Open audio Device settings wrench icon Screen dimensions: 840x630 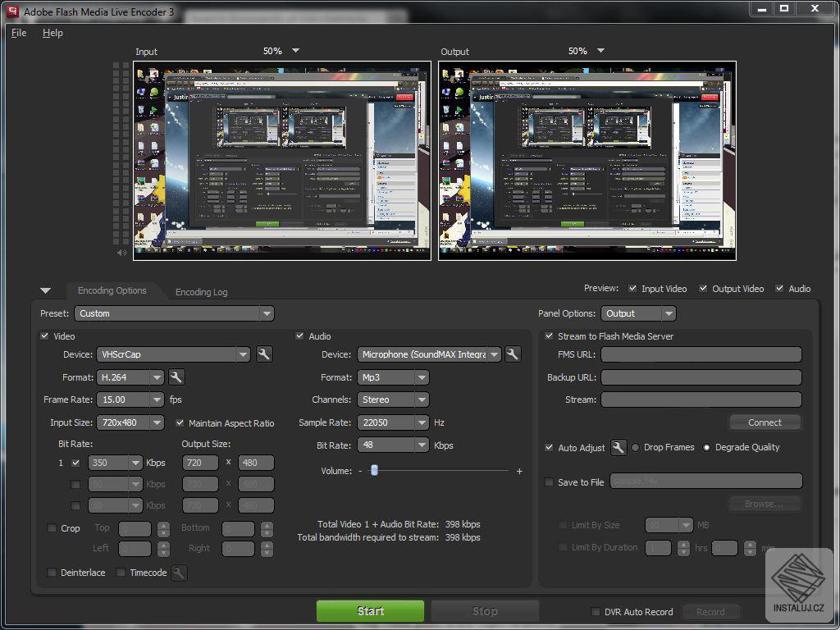tap(512, 354)
